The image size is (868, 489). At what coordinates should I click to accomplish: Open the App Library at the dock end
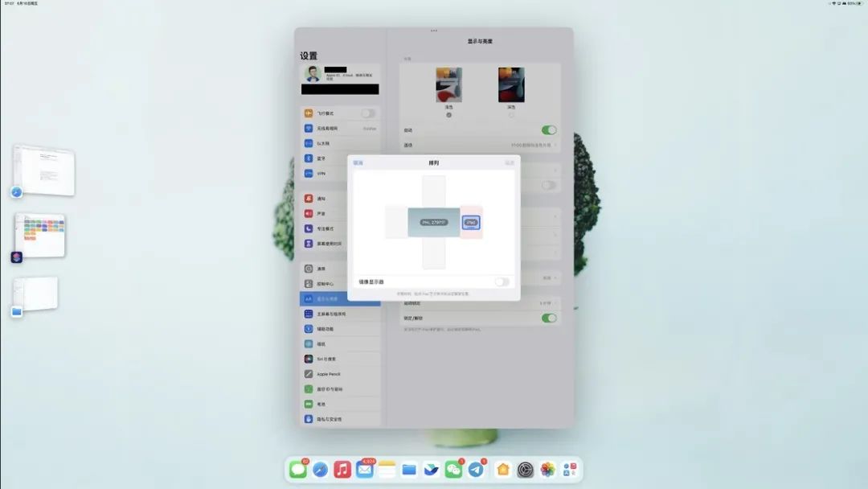click(x=570, y=470)
